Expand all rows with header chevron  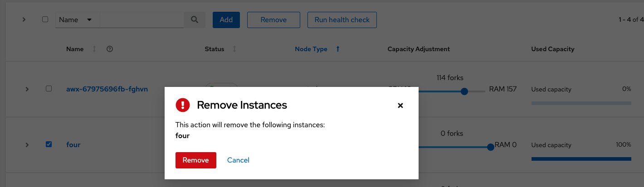[24, 19]
